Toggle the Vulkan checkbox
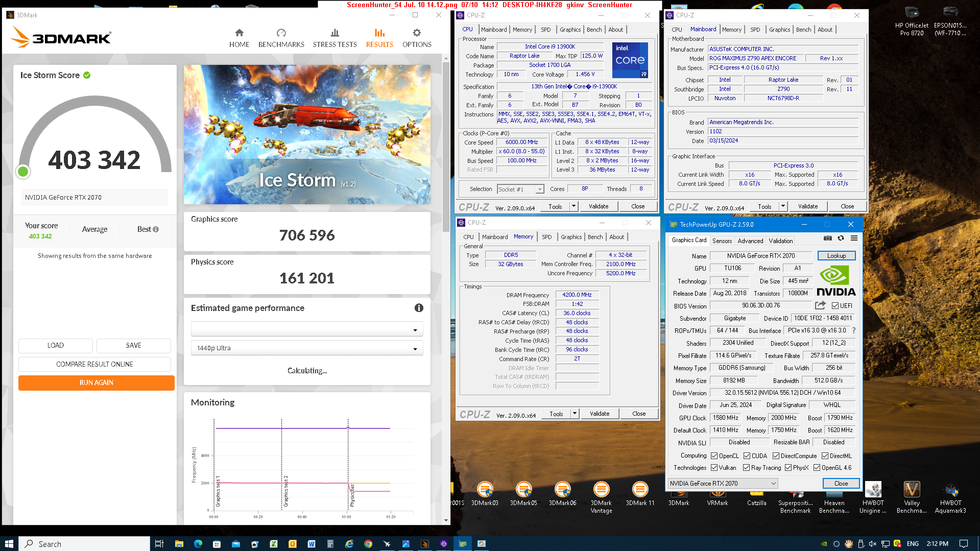Viewport: 980px width, 551px height. (x=714, y=467)
